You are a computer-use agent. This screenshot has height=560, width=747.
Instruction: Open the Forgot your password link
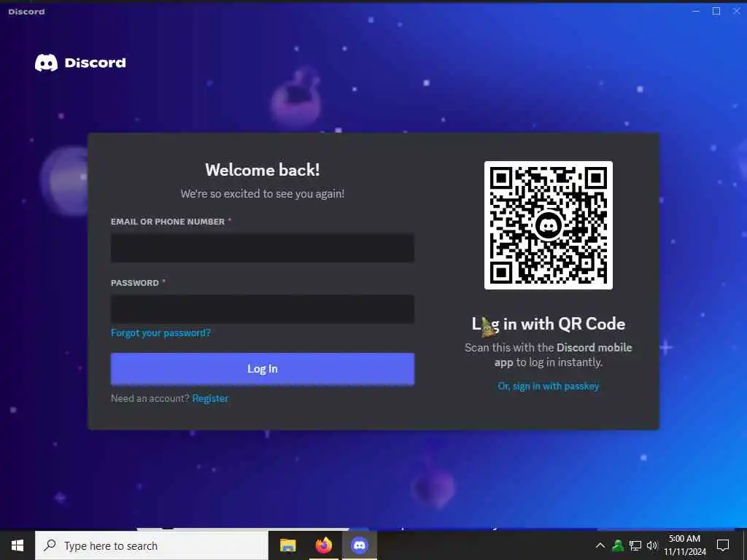click(160, 332)
